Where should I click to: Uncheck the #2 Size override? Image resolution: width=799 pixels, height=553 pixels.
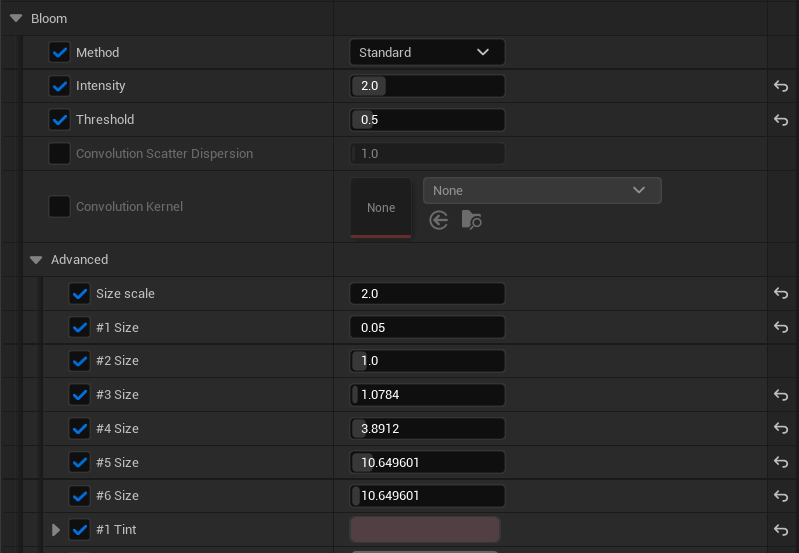tap(80, 360)
